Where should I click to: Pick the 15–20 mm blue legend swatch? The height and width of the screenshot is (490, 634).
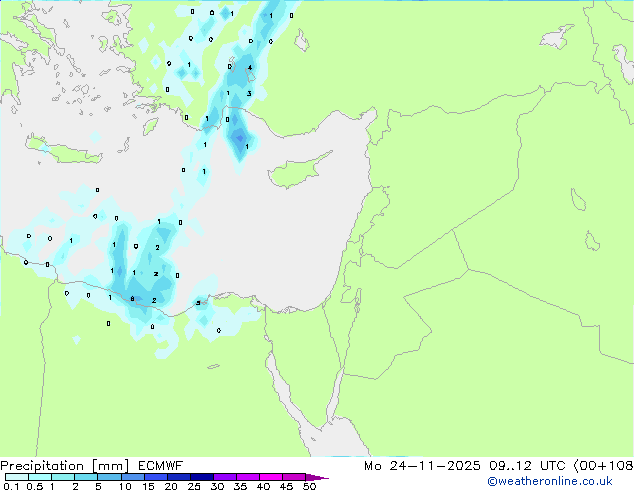click(155, 477)
